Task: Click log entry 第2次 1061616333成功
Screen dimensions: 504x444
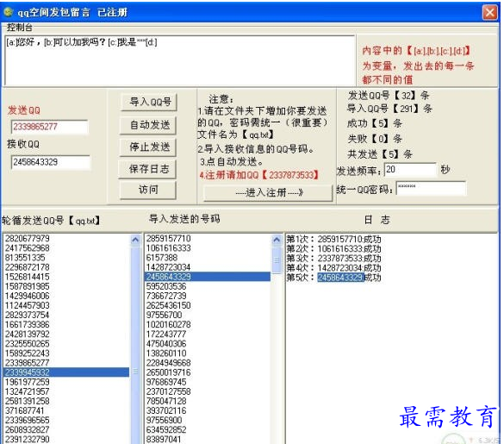Action: point(333,248)
